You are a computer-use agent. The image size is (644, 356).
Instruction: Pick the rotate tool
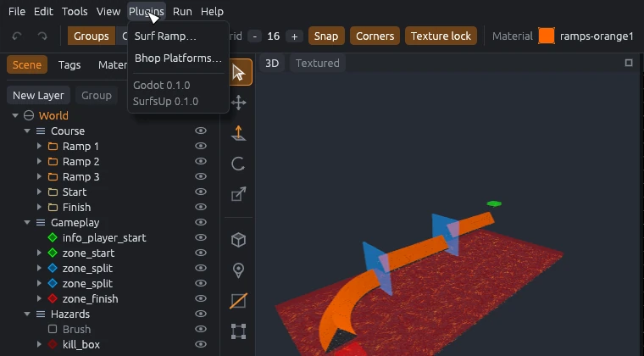tap(238, 164)
